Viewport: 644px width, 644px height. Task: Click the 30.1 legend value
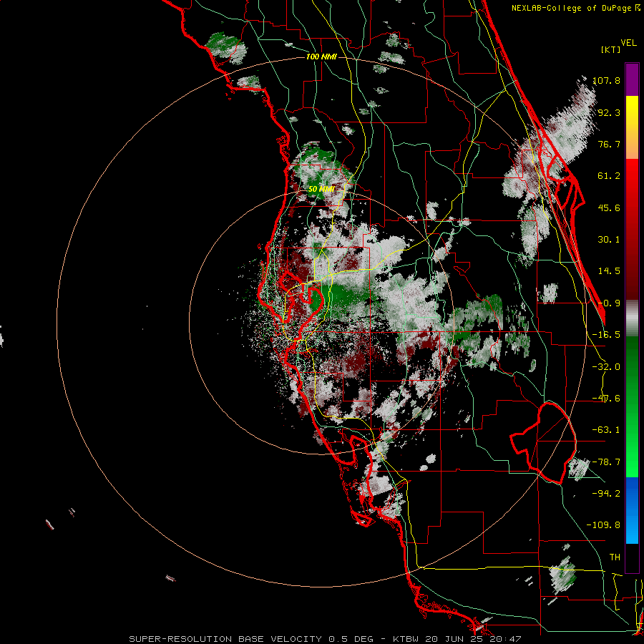(609, 240)
